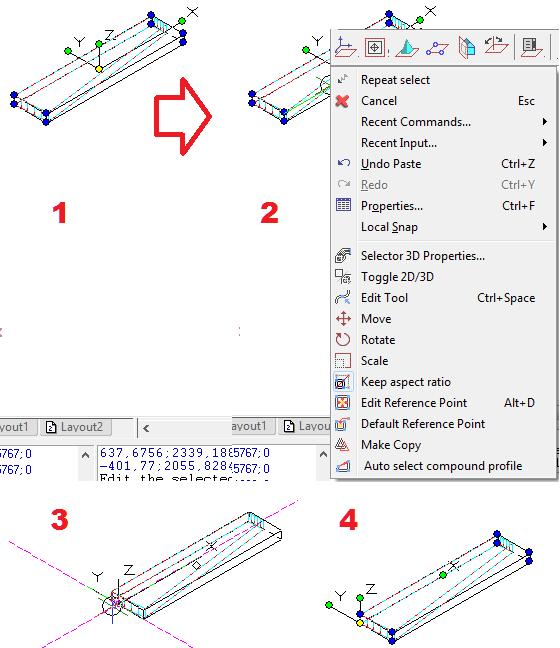Click the Move crossed-arrows icon
Image resolution: width=560 pixels, height=648 pixels.
point(343,319)
